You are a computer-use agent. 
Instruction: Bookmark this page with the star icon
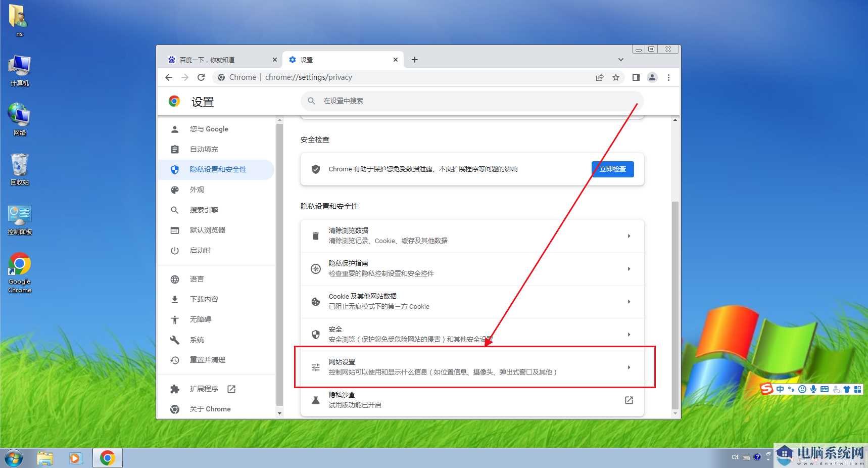616,77
